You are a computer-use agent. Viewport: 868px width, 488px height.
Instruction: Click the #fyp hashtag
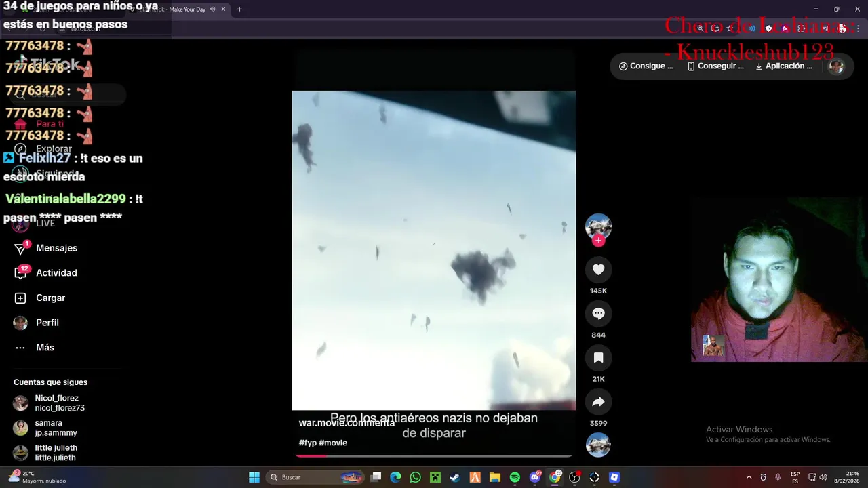308,443
